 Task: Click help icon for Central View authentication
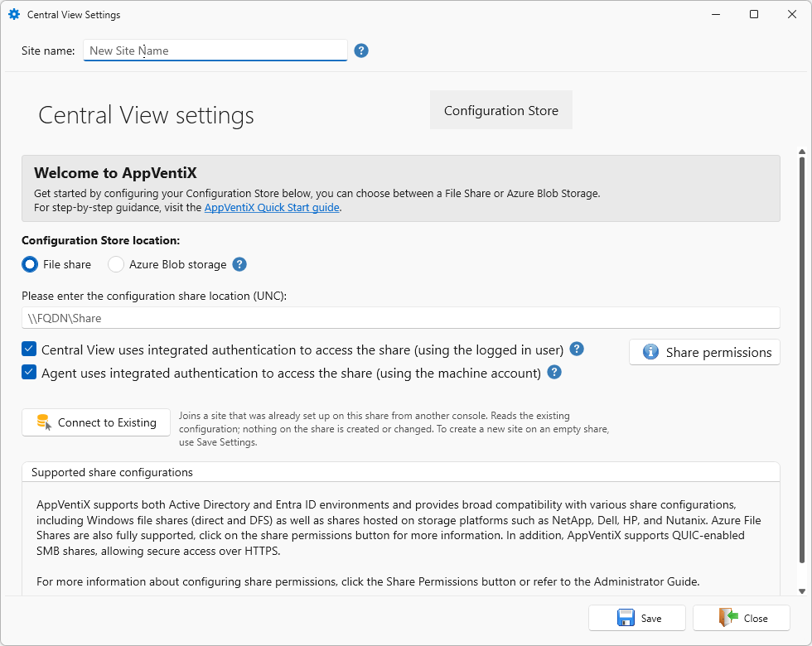[x=577, y=350]
